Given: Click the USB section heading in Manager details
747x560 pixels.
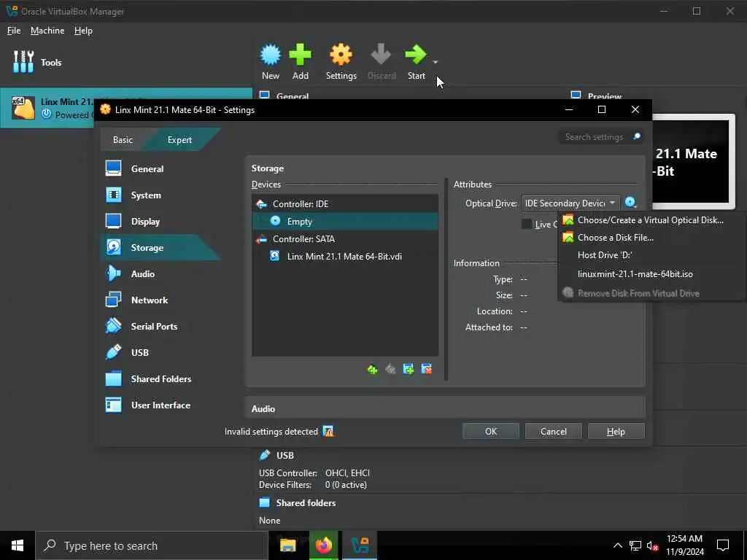Looking at the screenshot, I should coord(285,455).
